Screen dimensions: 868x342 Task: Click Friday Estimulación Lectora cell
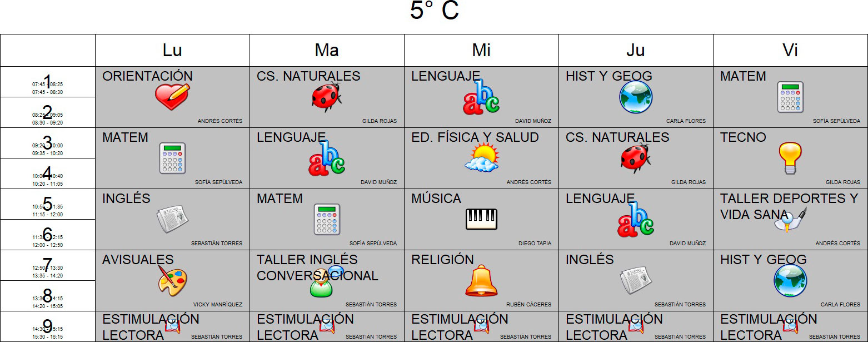790,326
